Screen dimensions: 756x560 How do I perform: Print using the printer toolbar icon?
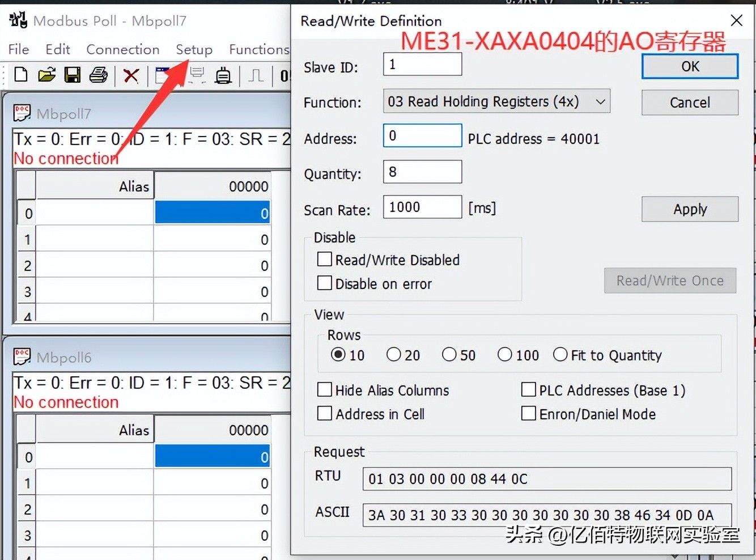(x=99, y=75)
